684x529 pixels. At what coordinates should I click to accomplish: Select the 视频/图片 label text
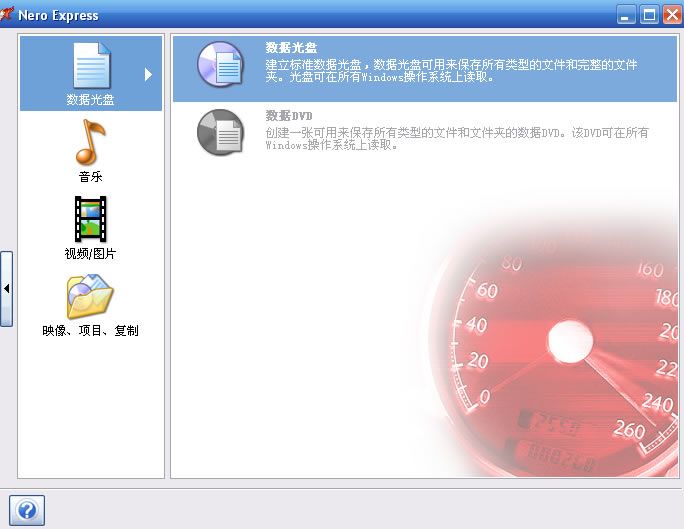click(x=90, y=253)
